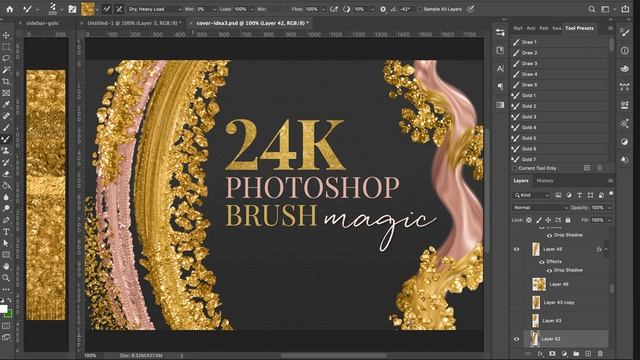Image resolution: width=640 pixels, height=360 pixels.
Task: Create a new adjustment layer icon
Action: tap(564, 353)
